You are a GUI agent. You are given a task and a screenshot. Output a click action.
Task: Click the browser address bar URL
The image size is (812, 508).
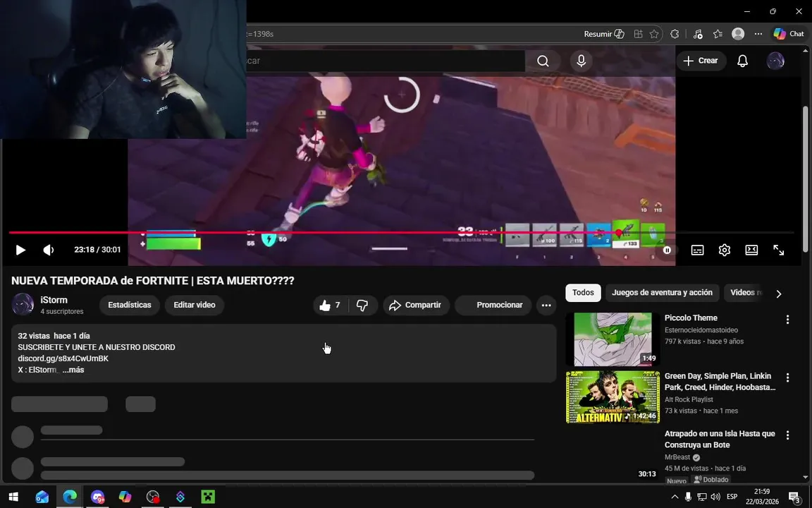click(x=404, y=34)
